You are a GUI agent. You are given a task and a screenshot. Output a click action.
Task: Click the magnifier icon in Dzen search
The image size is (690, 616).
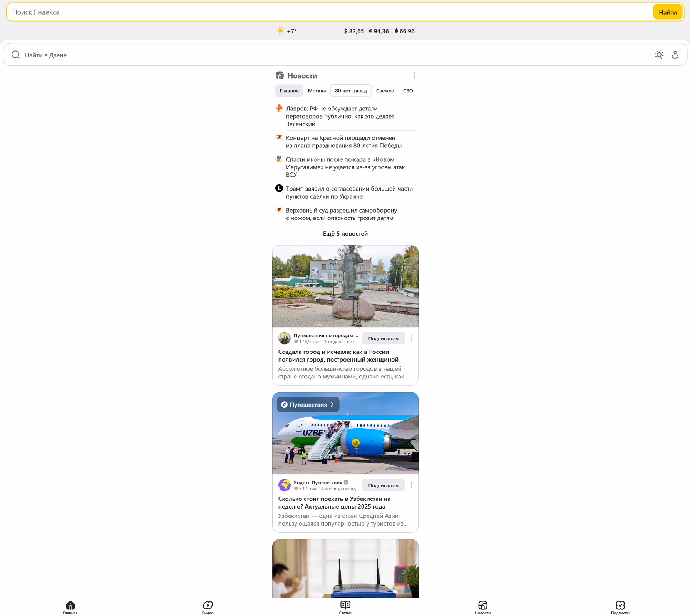pos(15,55)
